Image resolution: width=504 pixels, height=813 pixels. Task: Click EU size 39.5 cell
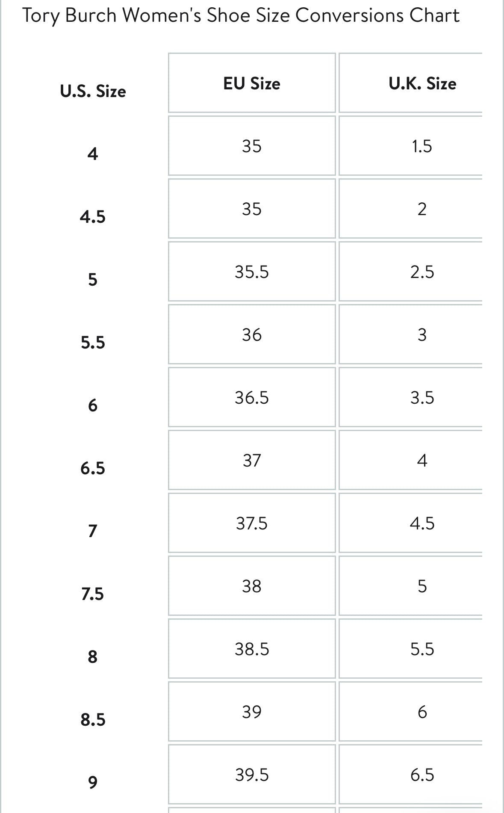[252, 775]
